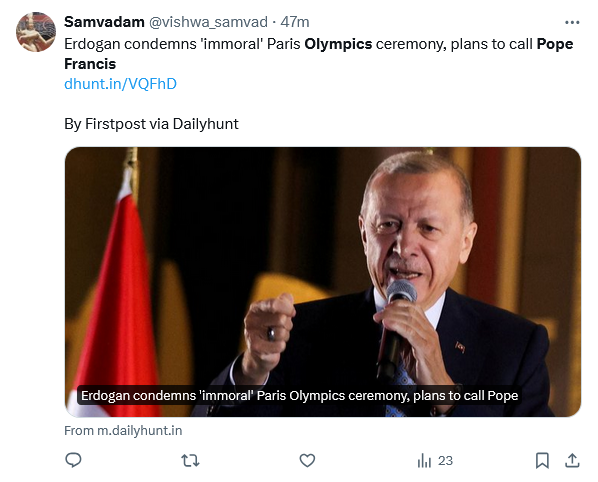Screen dimensions: 598x482
Task: Click the 'By Firstpost via Dailyhunt' text
Action: tap(151, 124)
